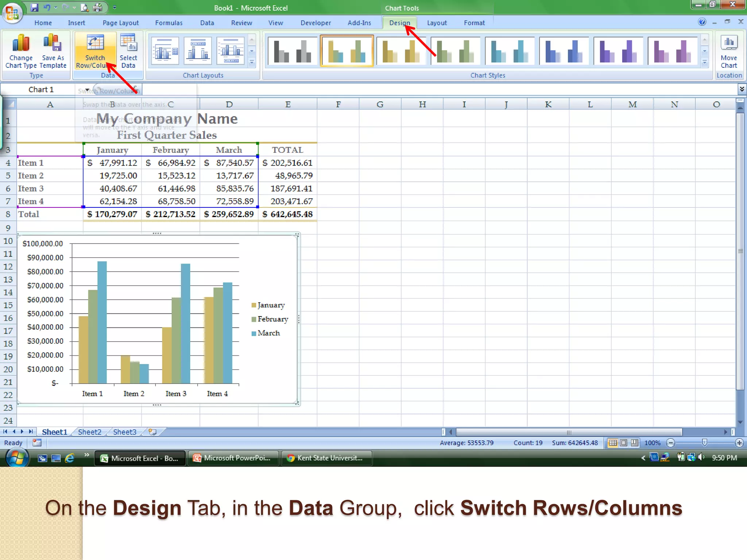Image resolution: width=747 pixels, height=560 pixels.
Task: Expand Chart Styles gallery More arrow
Action: [705, 63]
